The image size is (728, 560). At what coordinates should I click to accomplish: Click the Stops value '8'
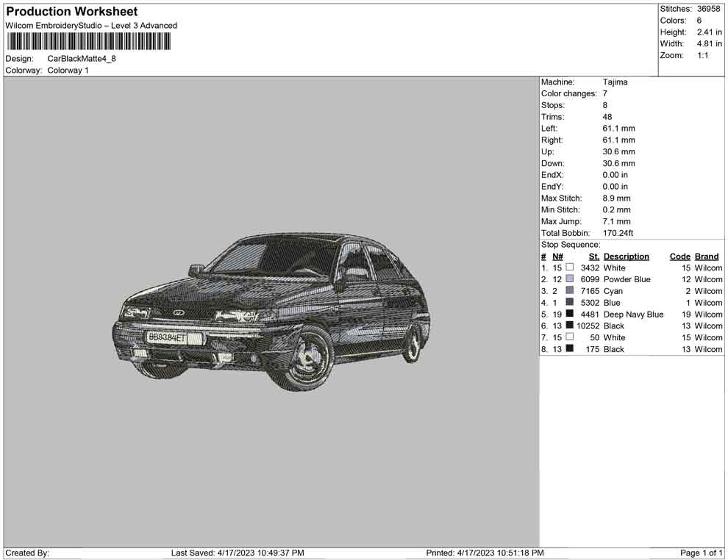(x=605, y=105)
